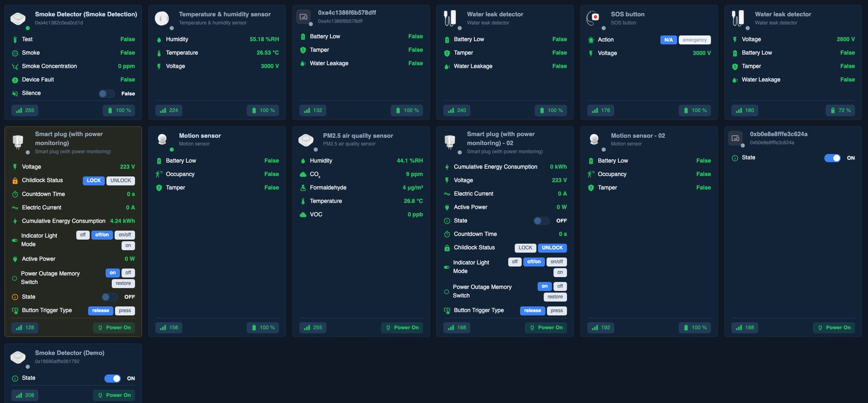Click emergency action on SOS button card
Screen dimensions: 868x403
pyautogui.click(x=694, y=40)
